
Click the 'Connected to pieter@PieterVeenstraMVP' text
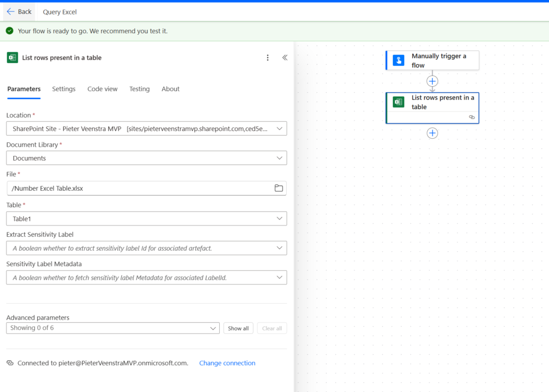103,363
